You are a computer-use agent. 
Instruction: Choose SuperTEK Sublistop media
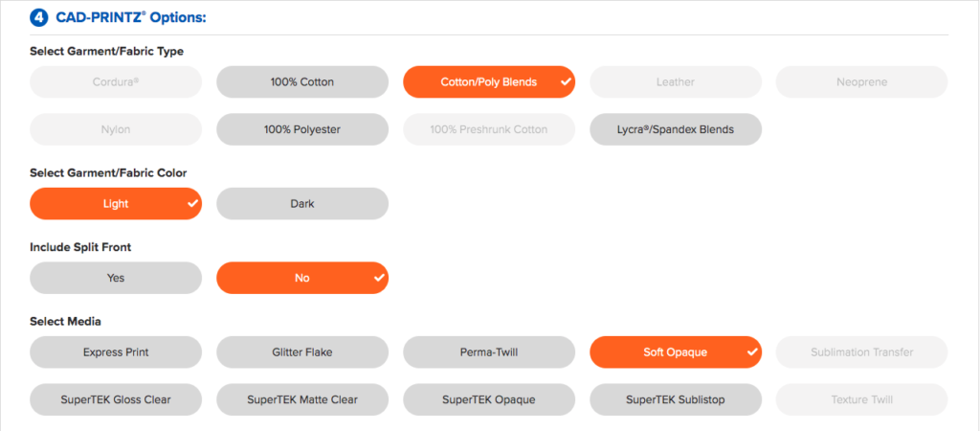click(x=676, y=399)
